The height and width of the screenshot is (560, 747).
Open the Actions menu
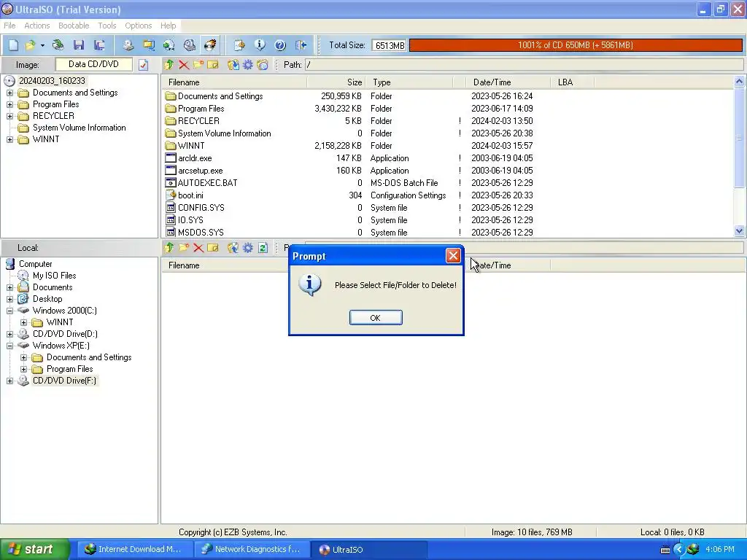coord(36,26)
